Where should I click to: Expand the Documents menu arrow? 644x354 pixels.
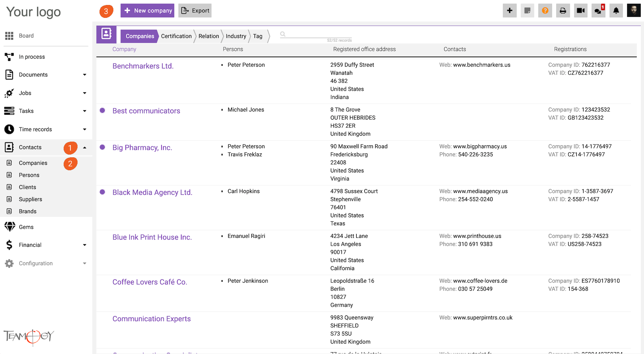tap(85, 75)
